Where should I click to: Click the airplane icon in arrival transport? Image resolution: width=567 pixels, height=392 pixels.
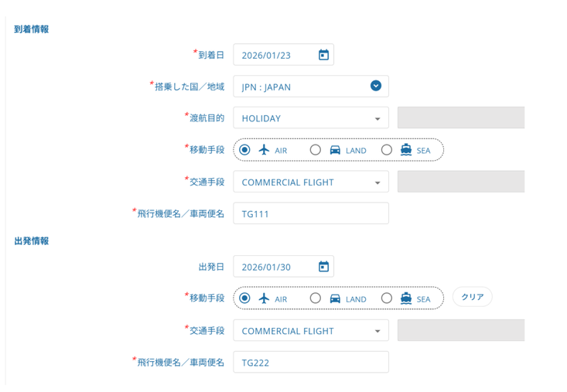pyautogui.click(x=265, y=150)
